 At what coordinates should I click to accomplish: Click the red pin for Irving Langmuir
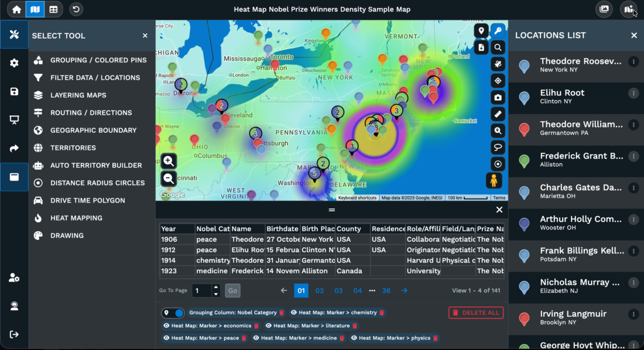pyautogui.click(x=525, y=318)
